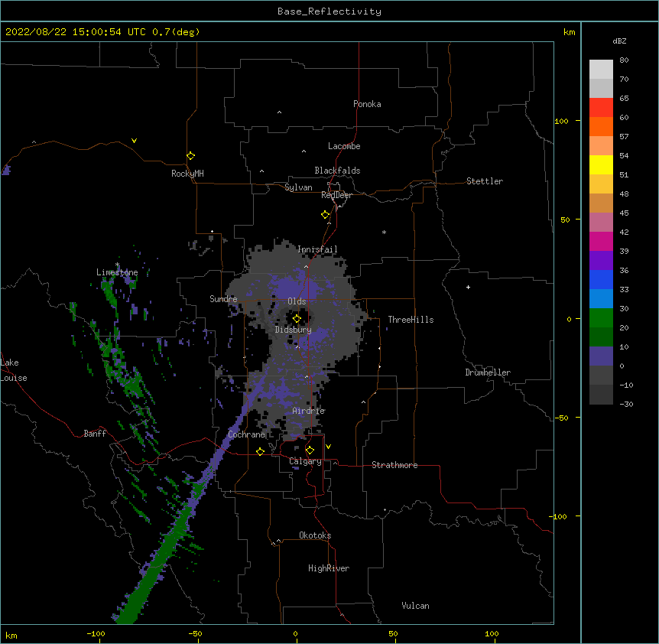The width and height of the screenshot is (659, 644).
Task: Click the Okotoks town label
Action: 315,535
